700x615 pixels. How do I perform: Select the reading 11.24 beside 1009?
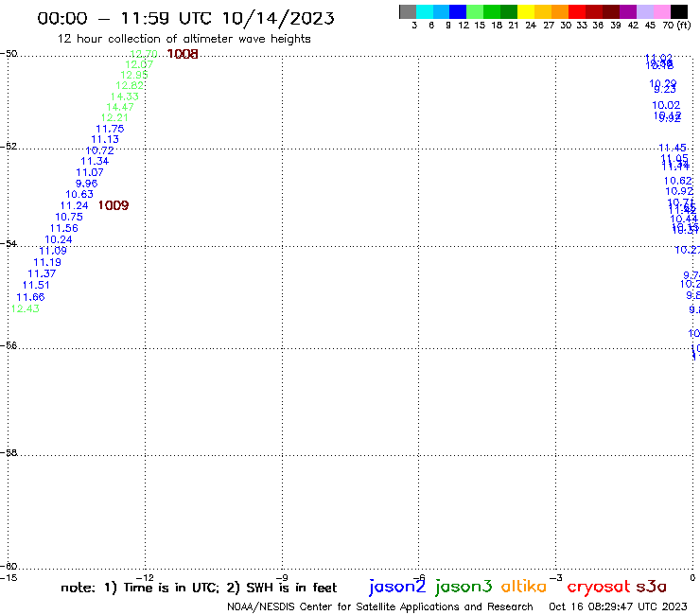(x=75, y=206)
